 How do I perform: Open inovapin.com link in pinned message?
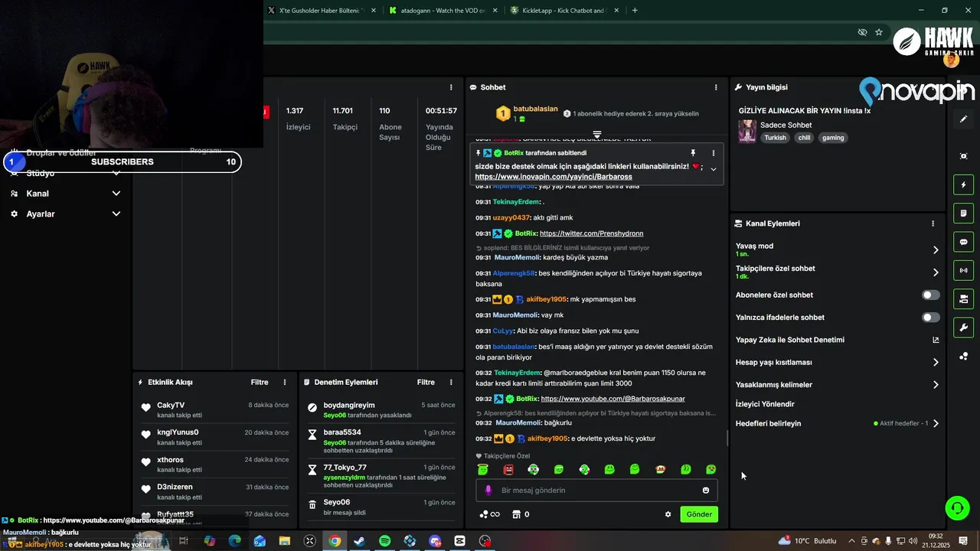pyautogui.click(x=554, y=177)
